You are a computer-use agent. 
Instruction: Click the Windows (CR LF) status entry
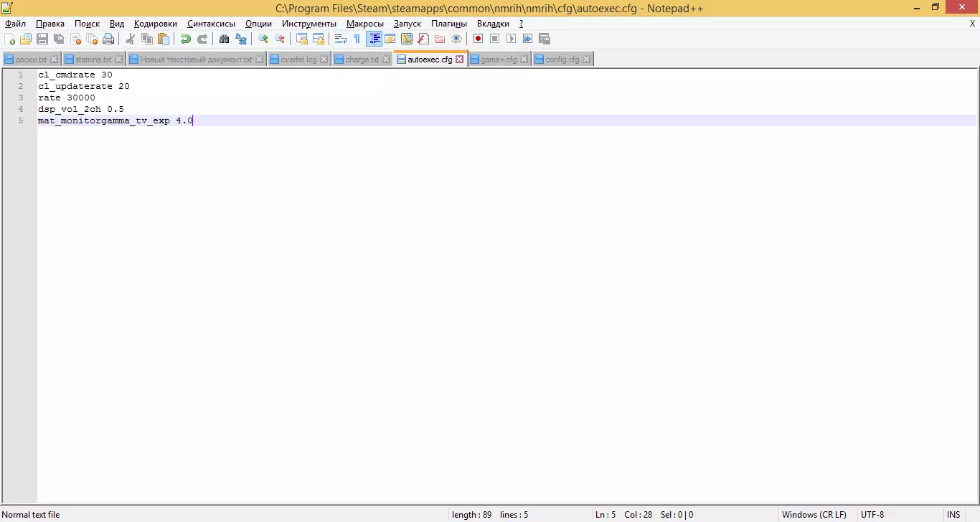814,515
